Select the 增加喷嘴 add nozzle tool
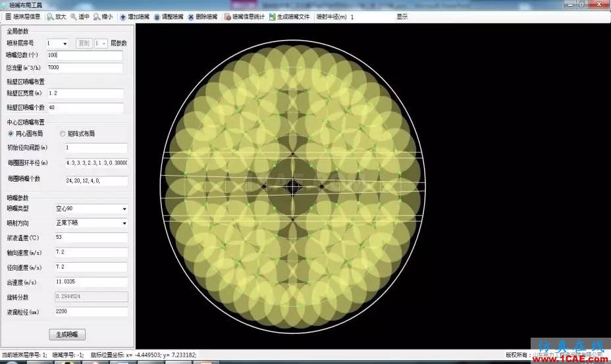This screenshot has width=611, height=364. (x=134, y=16)
